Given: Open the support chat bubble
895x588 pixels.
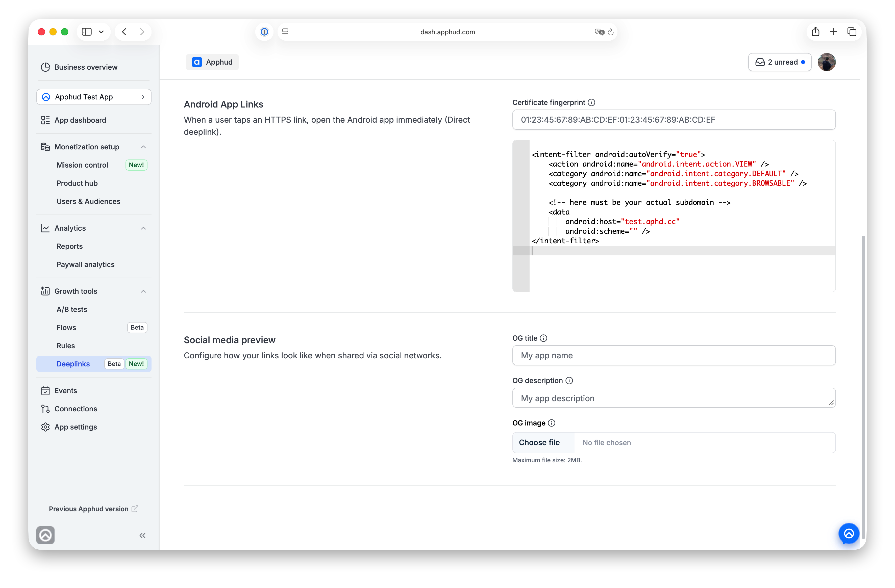Looking at the screenshot, I should (849, 533).
